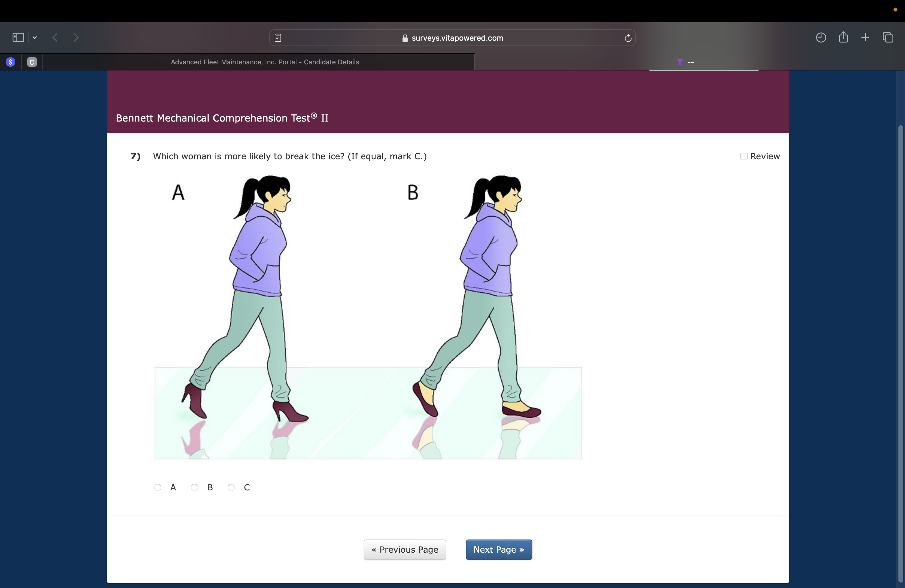Select radio option A
This screenshot has width=905, height=588.
click(157, 487)
